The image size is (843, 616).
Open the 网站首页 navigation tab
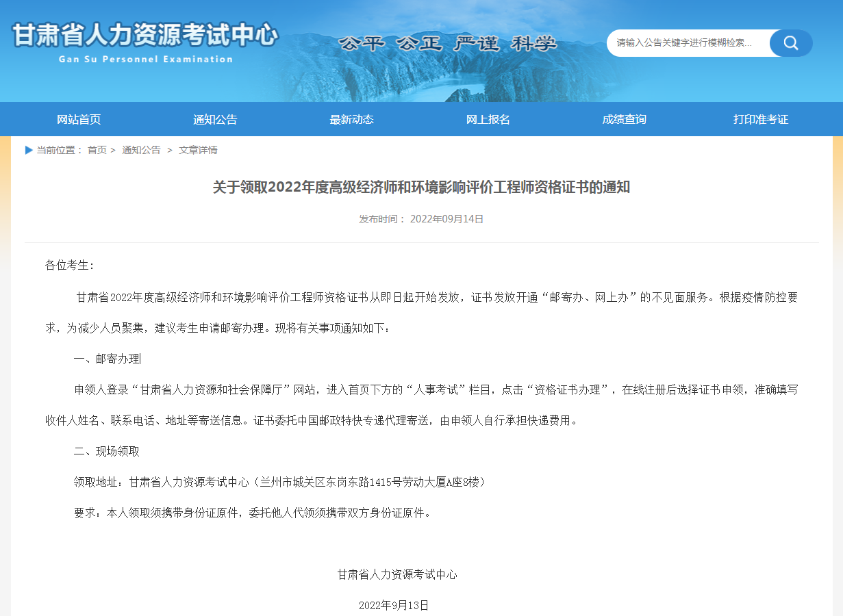pyautogui.click(x=79, y=120)
